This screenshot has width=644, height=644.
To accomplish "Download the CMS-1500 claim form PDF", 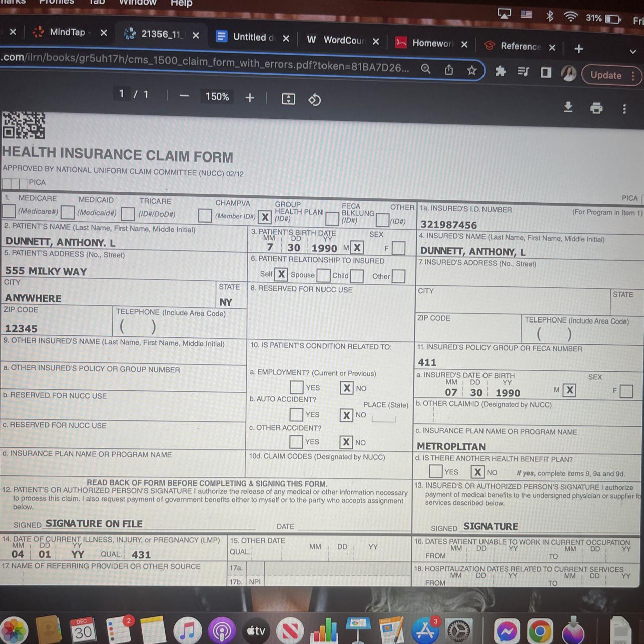I will coord(568,107).
